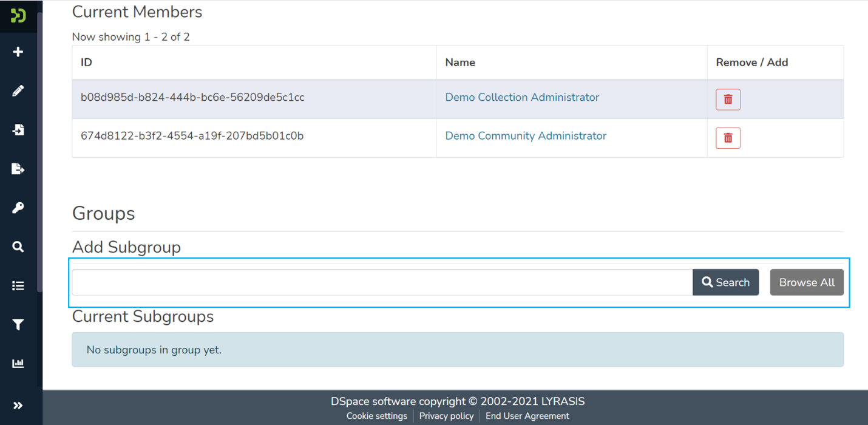
Task: Open the Registries list icon in sidebar
Action: (18, 285)
